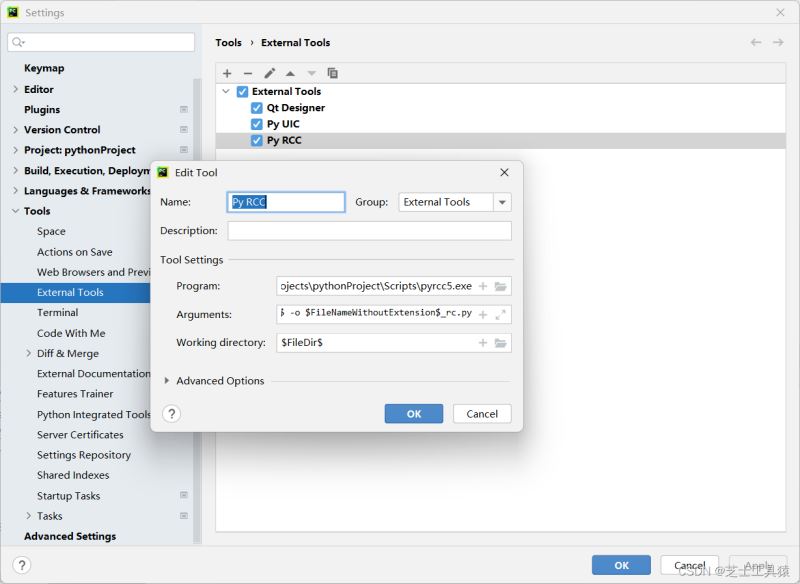Select Py UIC in tools list
This screenshot has width=800, height=584.
pyautogui.click(x=283, y=124)
